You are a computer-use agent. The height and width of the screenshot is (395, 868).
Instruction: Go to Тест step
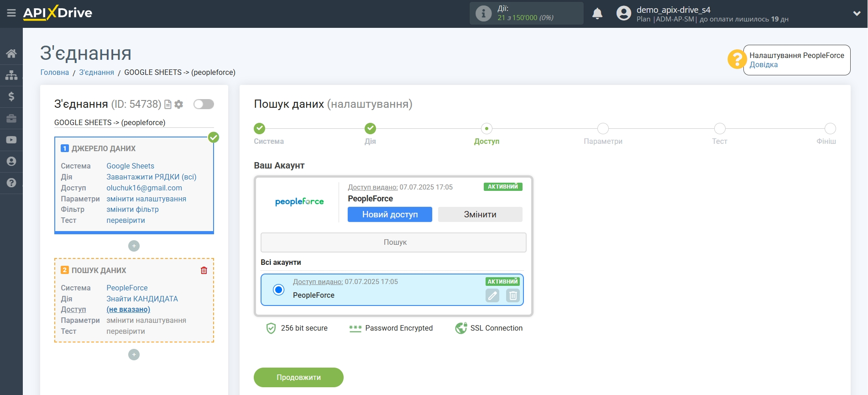(720, 128)
